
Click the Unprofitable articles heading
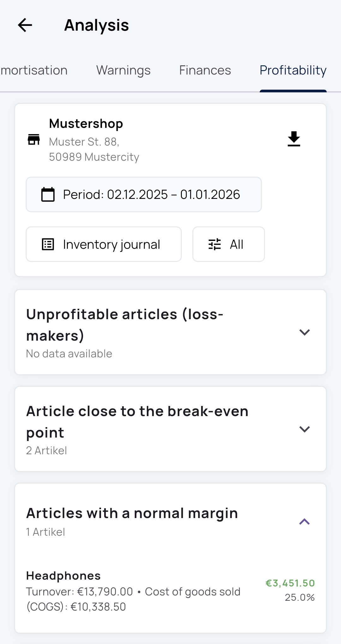[125, 325]
